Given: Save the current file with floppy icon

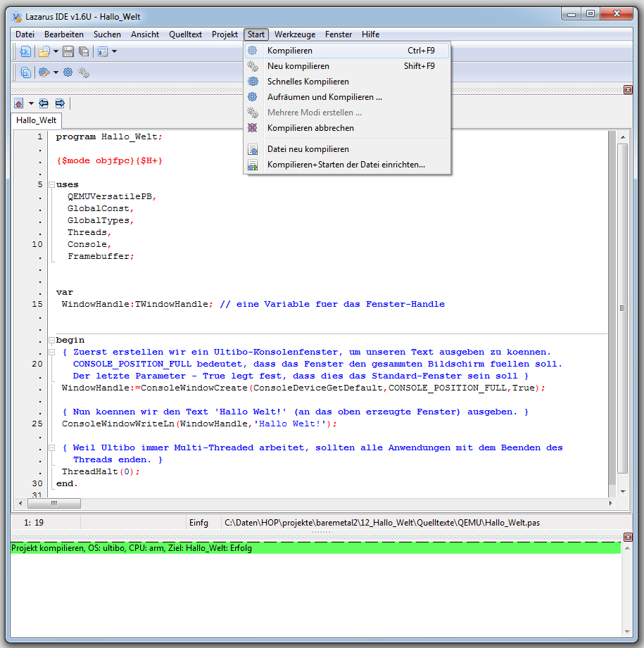Looking at the screenshot, I should click(x=68, y=51).
